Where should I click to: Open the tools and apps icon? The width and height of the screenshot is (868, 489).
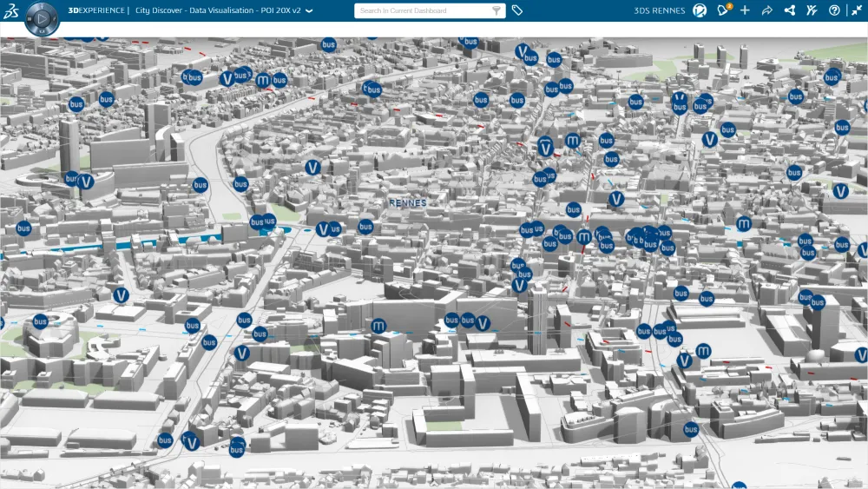(x=812, y=10)
